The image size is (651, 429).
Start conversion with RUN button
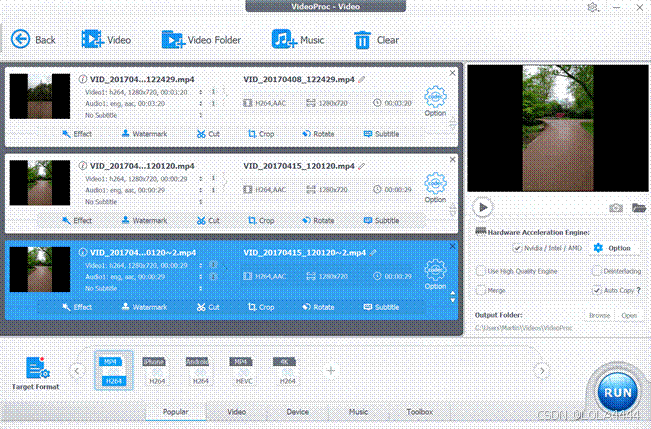(x=617, y=392)
